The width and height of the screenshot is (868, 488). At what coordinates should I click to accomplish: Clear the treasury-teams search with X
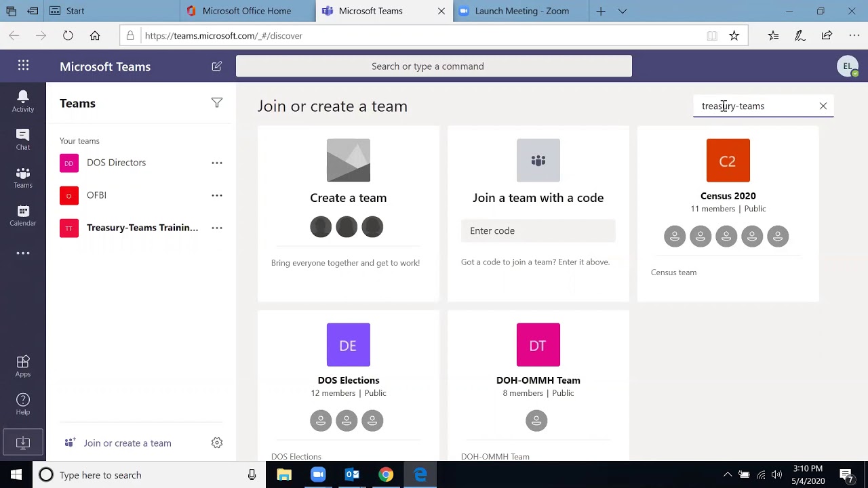[823, 106]
